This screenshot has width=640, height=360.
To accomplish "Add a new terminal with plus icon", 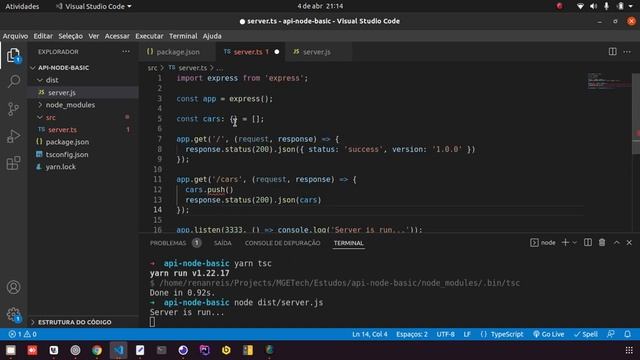I will 565,242.
